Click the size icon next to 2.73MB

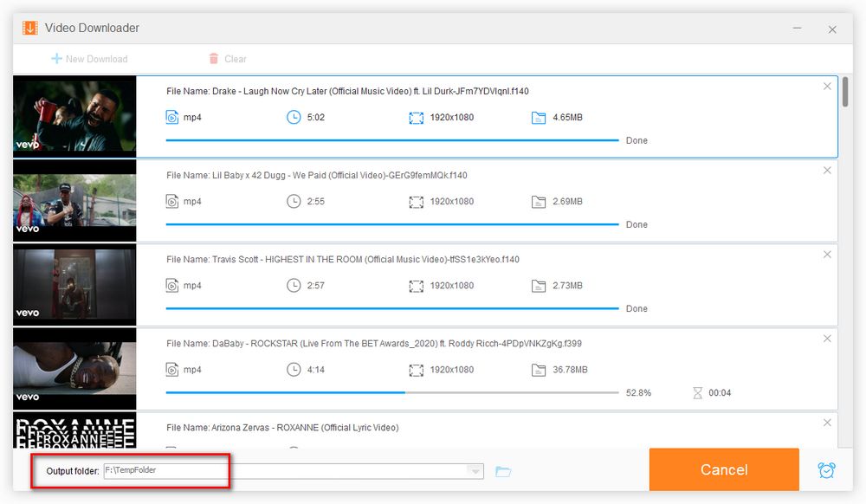(x=539, y=286)
